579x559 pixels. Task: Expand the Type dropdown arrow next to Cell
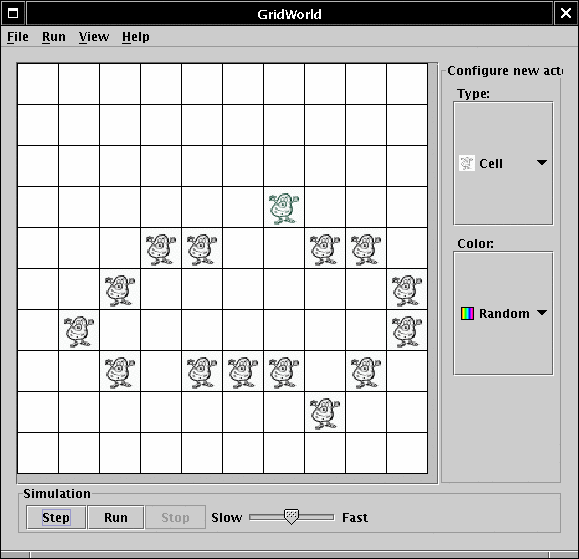click(542, 162)
